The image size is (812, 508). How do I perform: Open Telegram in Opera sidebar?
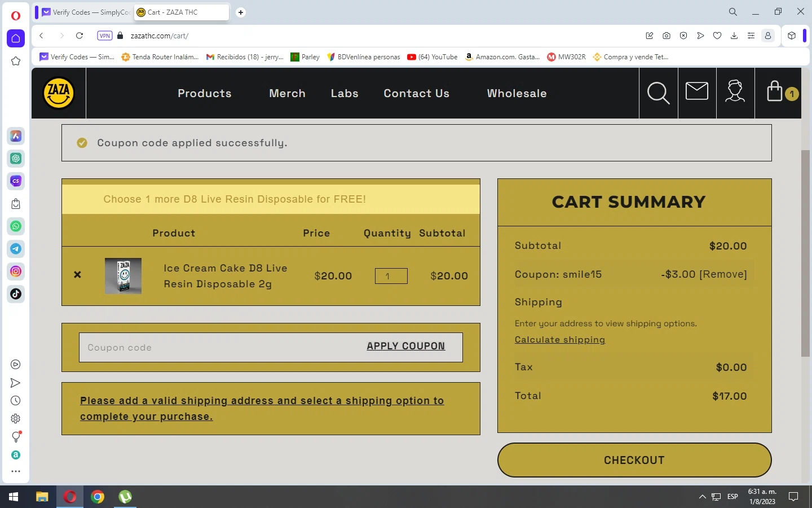[16, 249]
